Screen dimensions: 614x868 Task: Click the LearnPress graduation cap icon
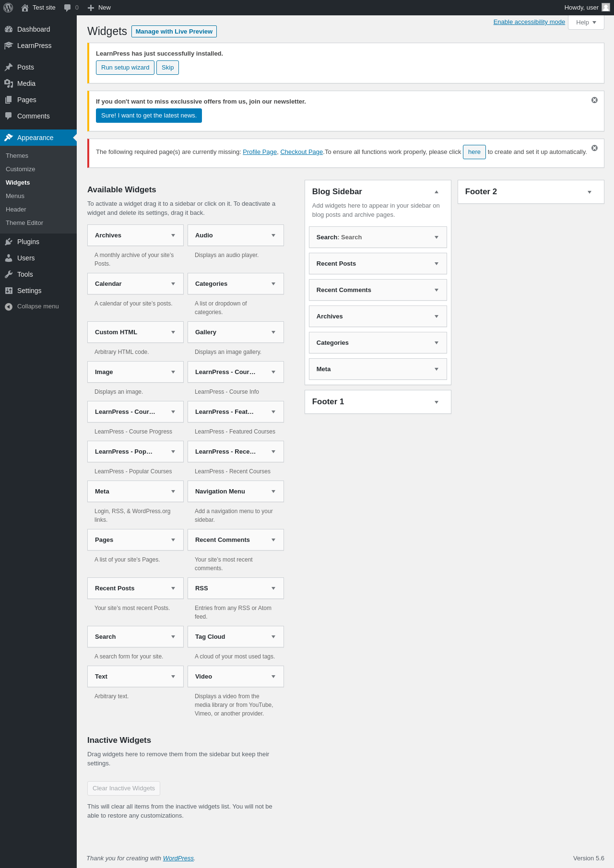9,46
